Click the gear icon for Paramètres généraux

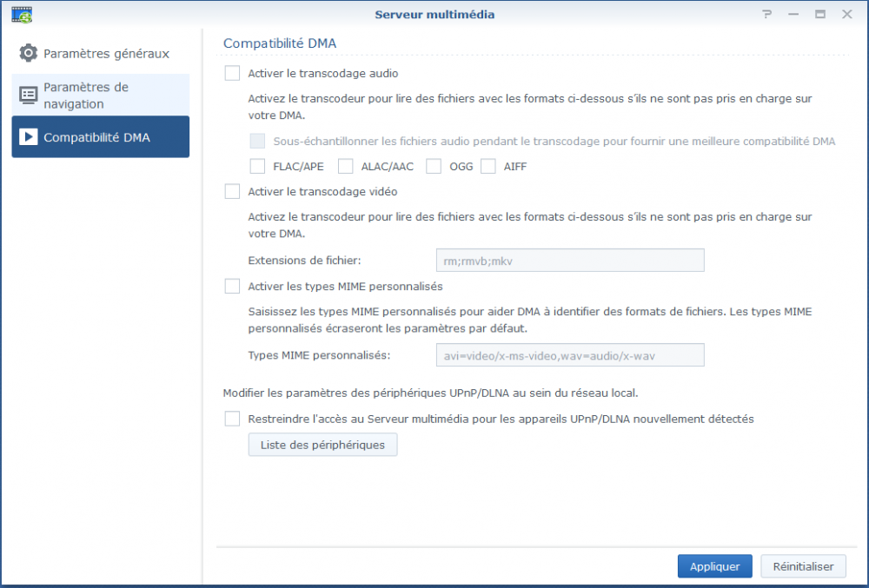click(x=29, y=53)
